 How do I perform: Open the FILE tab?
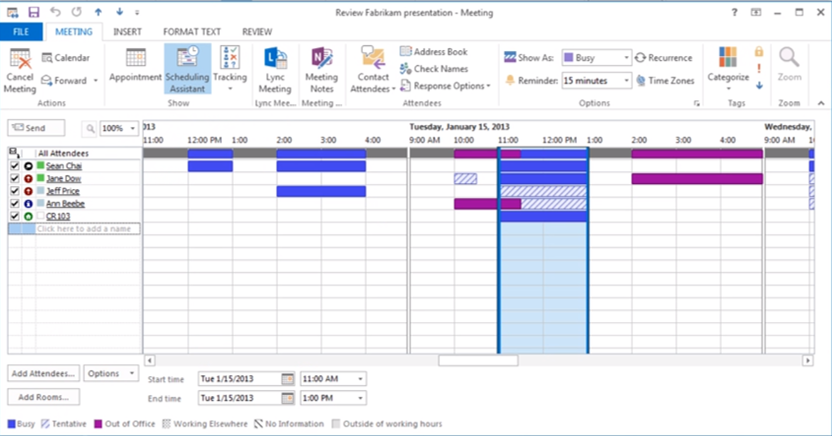21,32
